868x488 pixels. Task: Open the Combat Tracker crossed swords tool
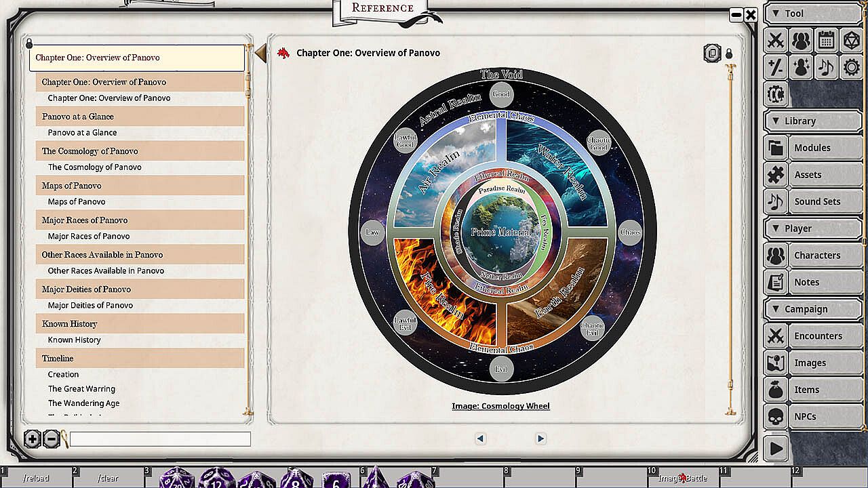click(776, 41)
